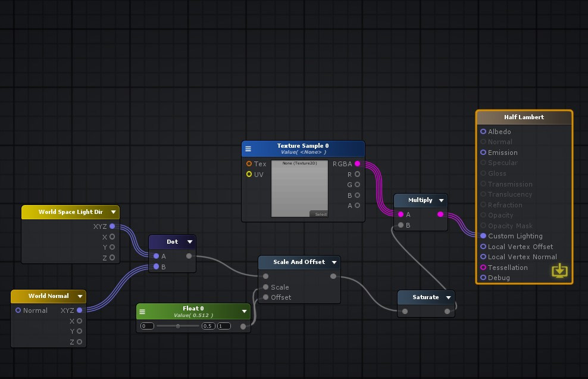588x379 pixels.
Task: Open the Float 0 hamburger menu
Action: [x=142, y=310]
